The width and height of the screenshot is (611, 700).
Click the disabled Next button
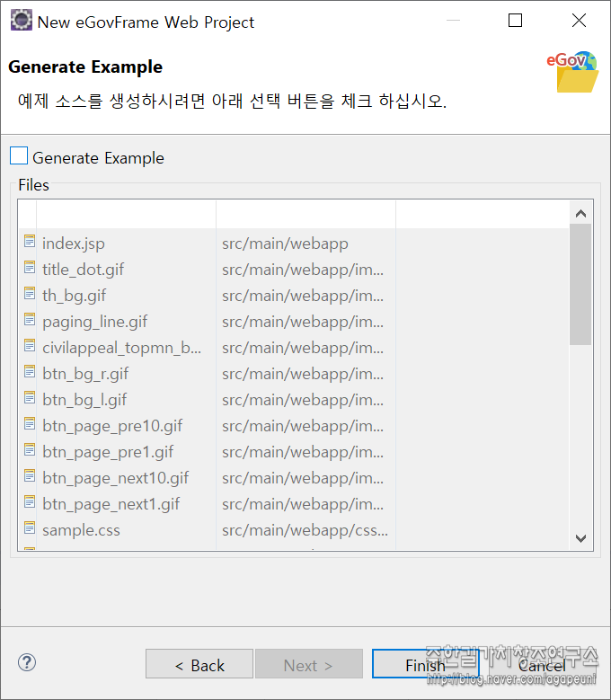coord(309,664)
